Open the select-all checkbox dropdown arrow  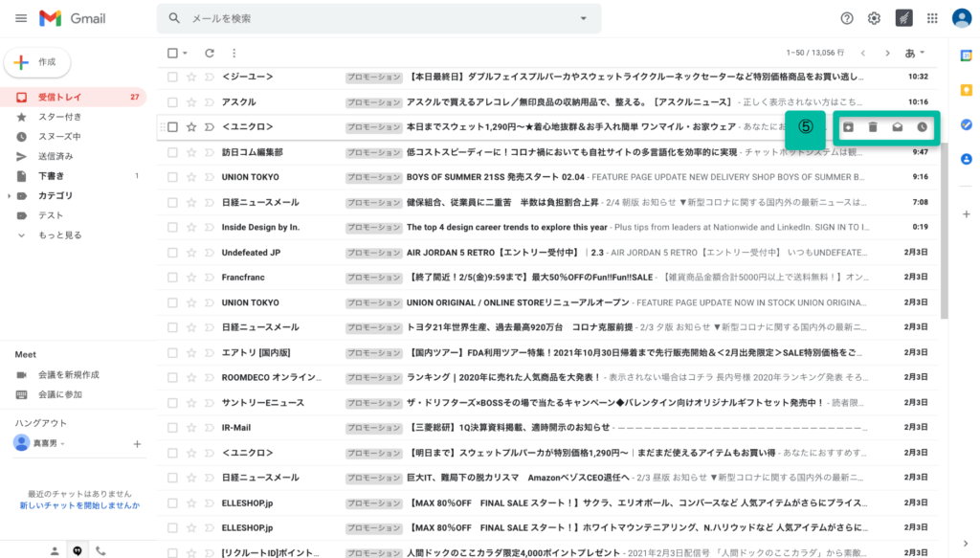(x=185, y=53)
